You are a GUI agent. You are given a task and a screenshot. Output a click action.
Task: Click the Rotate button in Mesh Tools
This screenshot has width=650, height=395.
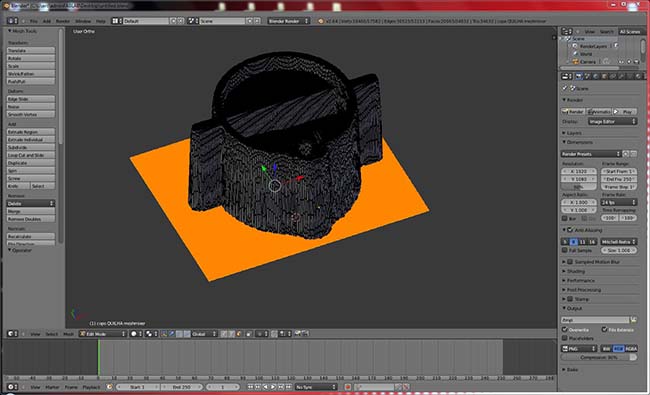coord(31,58)
